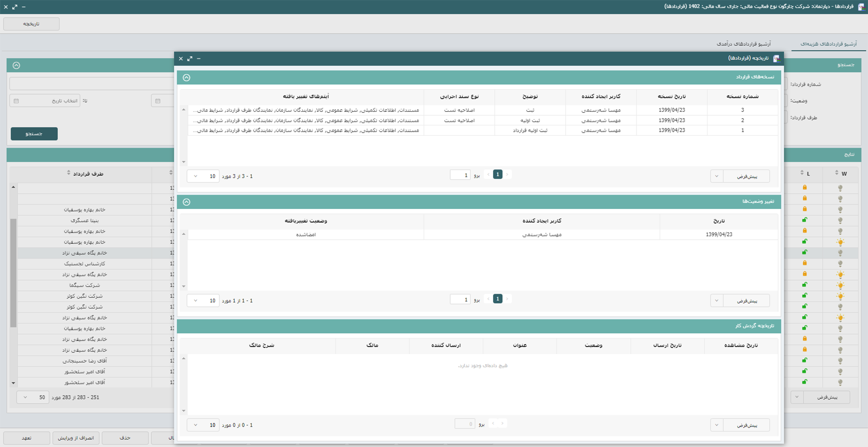Click the orange lock in کارشناس لجستیک row
Viewport: 868px width, 447px height.
[805, 263]
